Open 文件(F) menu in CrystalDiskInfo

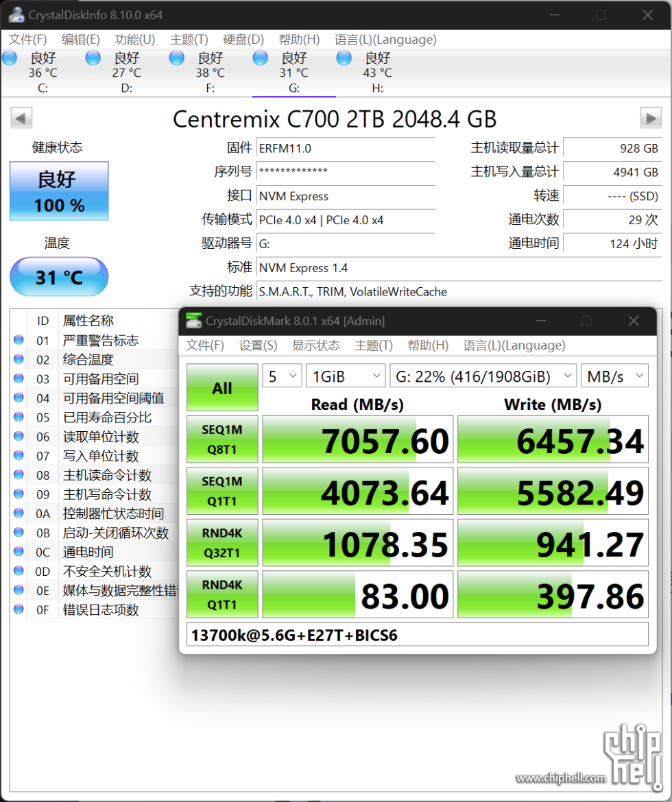(28, 39)
